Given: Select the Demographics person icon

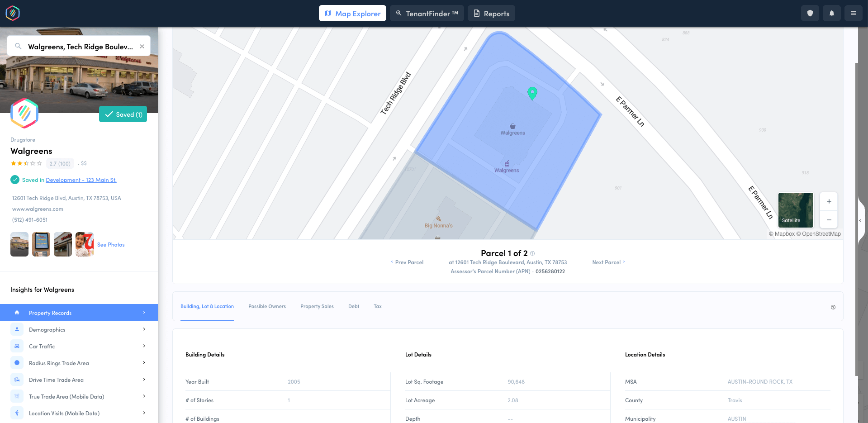Looking at the screenshot, I should [x=17, y=329].
